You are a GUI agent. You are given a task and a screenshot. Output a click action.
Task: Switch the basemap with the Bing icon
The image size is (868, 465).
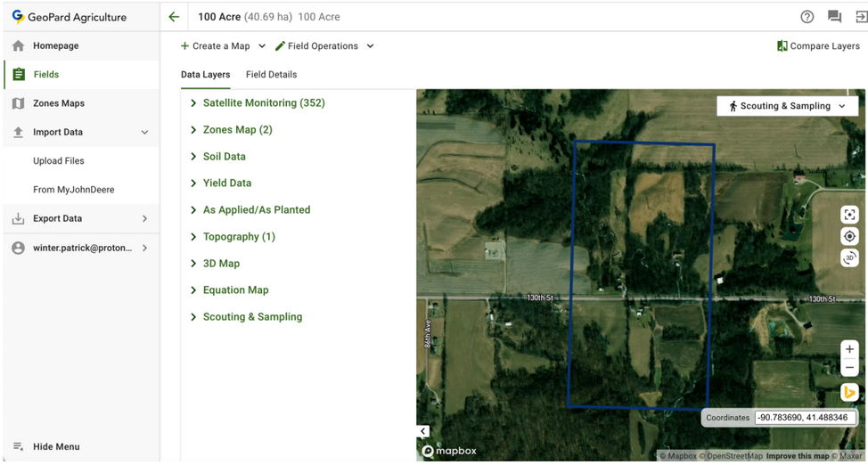pyautogui.click(x=849, y=392)
